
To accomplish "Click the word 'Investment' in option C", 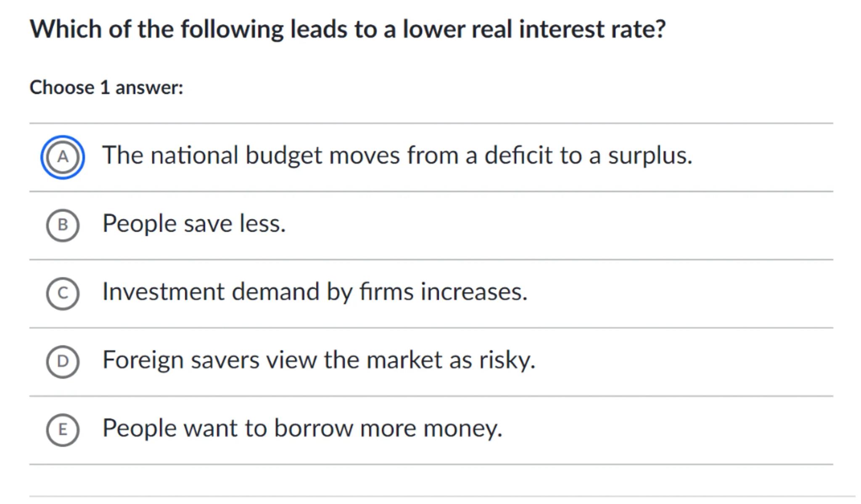I will point(164,291).
